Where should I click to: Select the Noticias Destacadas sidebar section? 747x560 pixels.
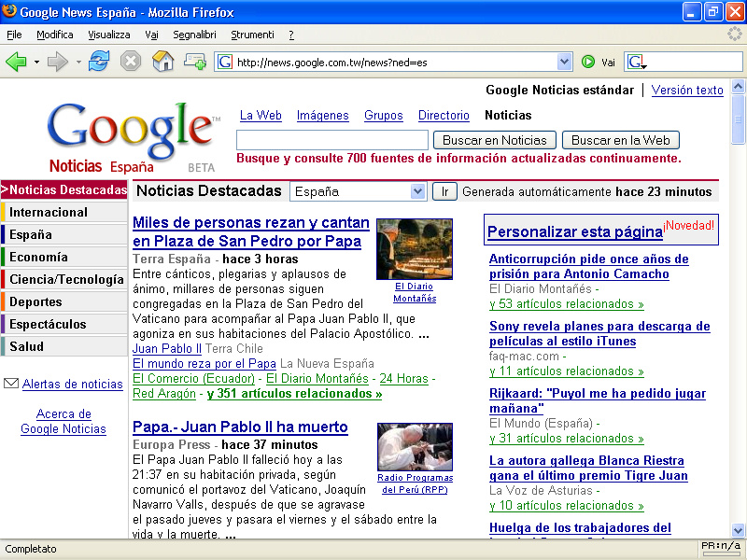click(63, 189)
